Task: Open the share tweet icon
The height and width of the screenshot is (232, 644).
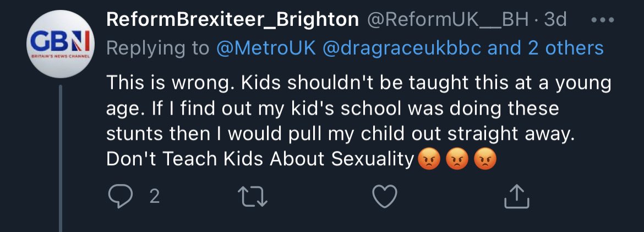Action: [517, 197]
